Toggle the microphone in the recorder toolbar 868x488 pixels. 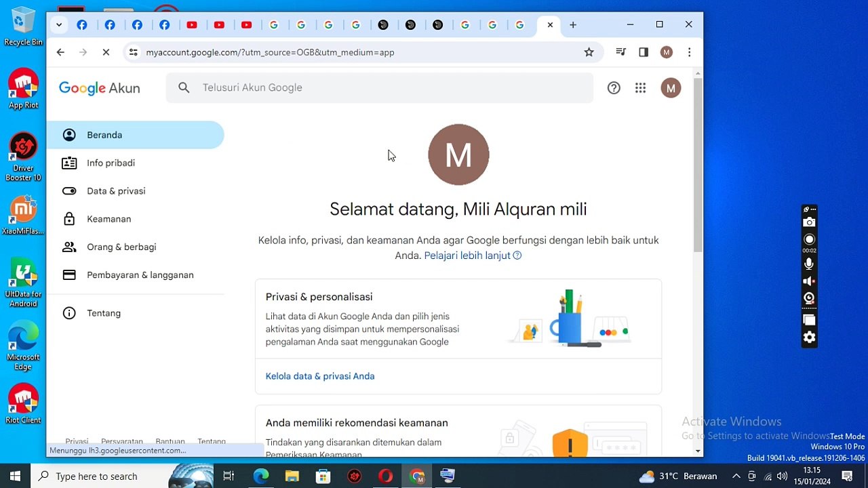click(x=809, y=264)
